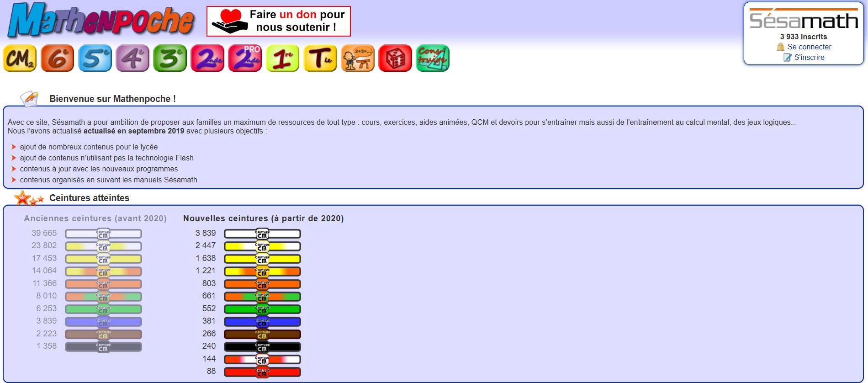Open the mental calculation belts icon

tap(358, 59)
